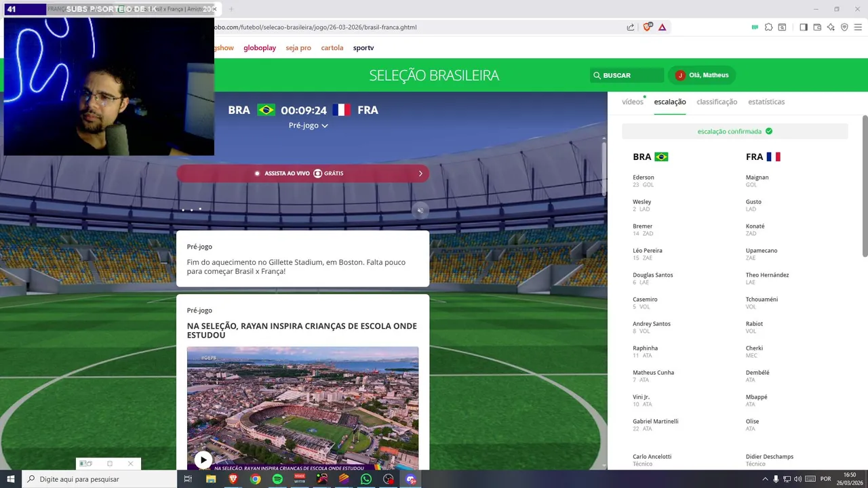
Task: Click the Brave Shields lion icon
Action: pos(648,27)
